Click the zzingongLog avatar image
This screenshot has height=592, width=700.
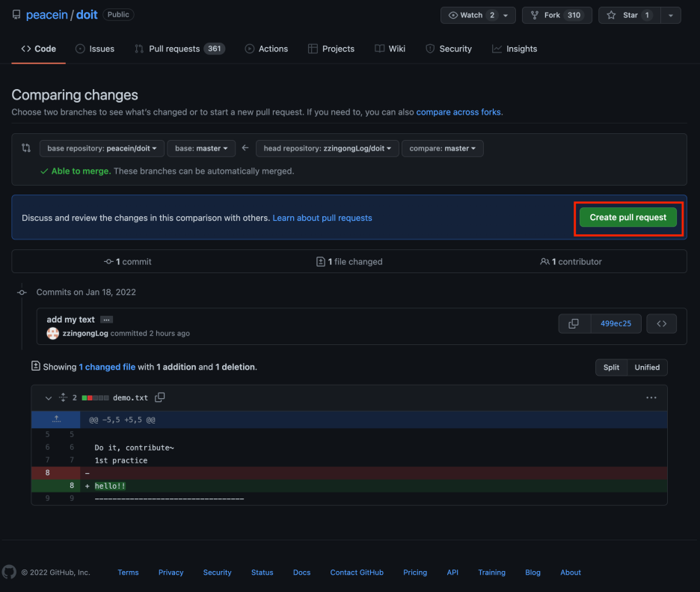52,333
